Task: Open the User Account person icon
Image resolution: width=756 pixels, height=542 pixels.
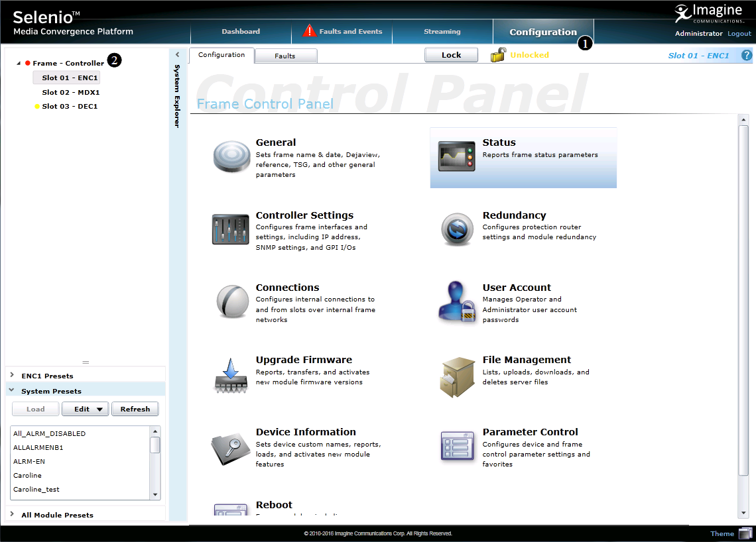Action: click(457, 301)
